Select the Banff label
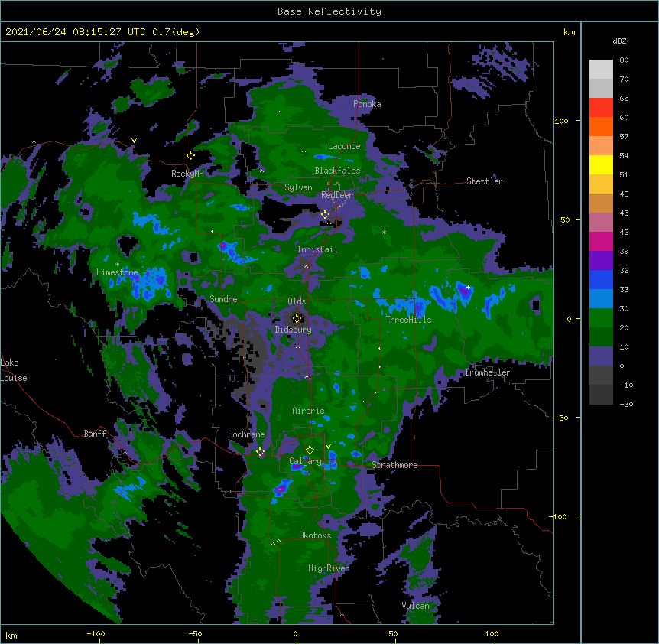This screenshot has width=659, height=644. point(95,434)
